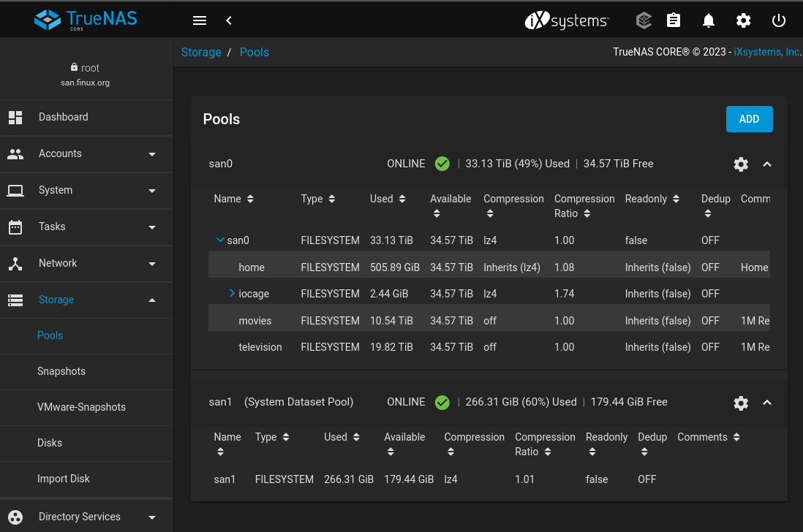Open san1 pool operations gear
This screenshot has height=532, width=803.
pyautogui.click(x=741, y=403)
